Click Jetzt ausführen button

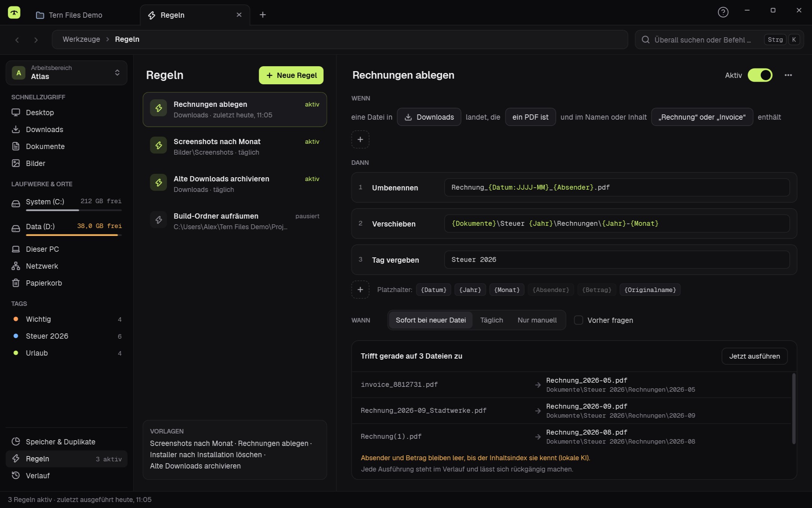pos(754,356)
